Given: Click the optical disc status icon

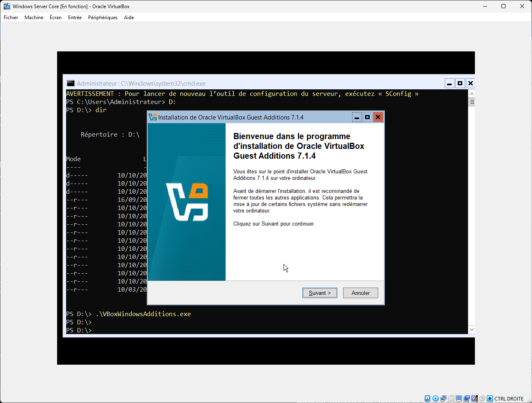Looking at the screenshot, I should 435,399.
